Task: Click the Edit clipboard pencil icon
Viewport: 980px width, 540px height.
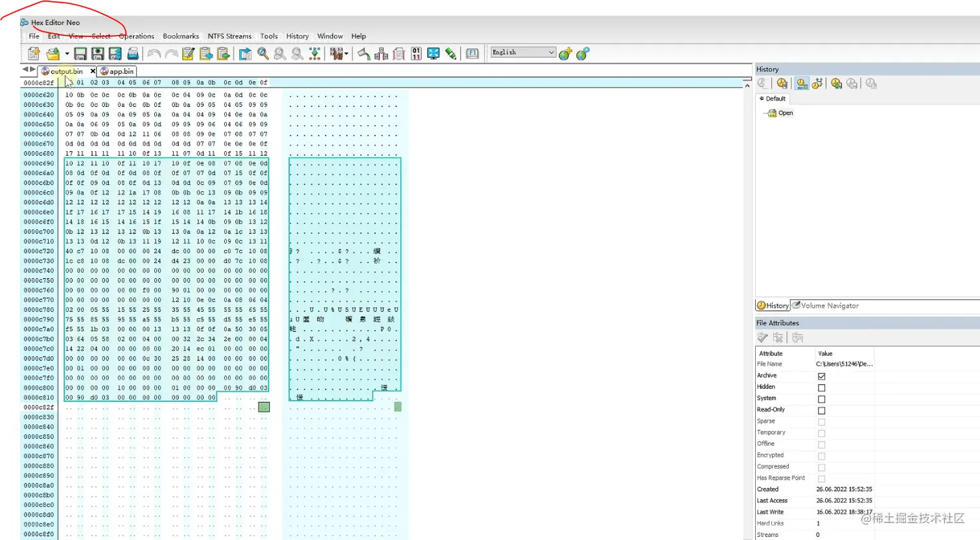Action: pyautogui.click(x=189, y=54)
